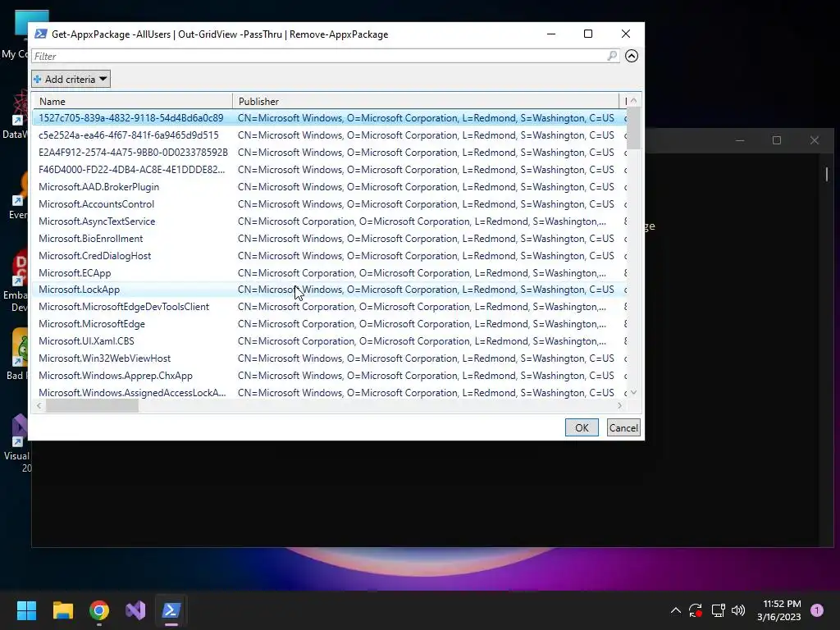Image resolution: width=840 pixels, height=630 pixels.
Task: Click the horizontal scrollbar right arrow
Action: click(x=620, y=406)
